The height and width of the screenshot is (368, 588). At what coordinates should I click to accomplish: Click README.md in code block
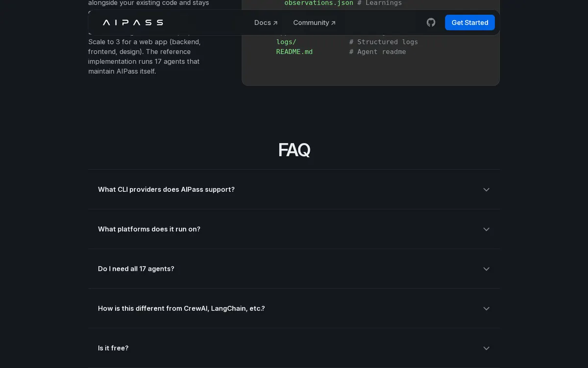click(294, 52)
